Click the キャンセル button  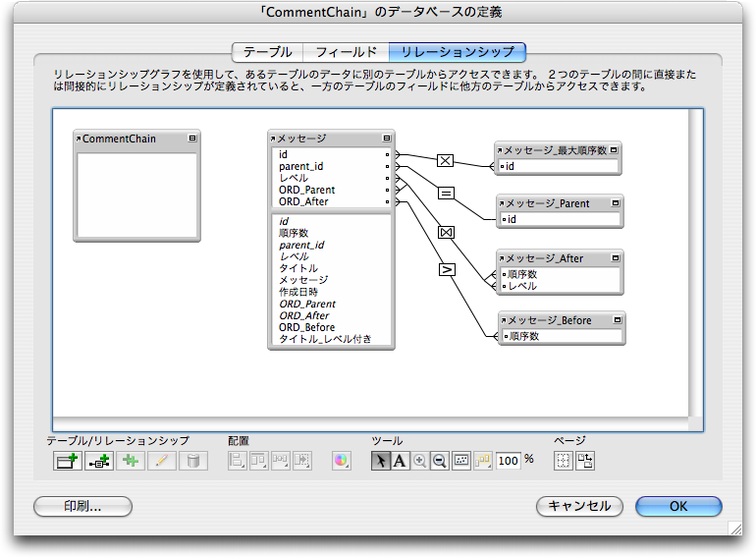tap(580, 507)
